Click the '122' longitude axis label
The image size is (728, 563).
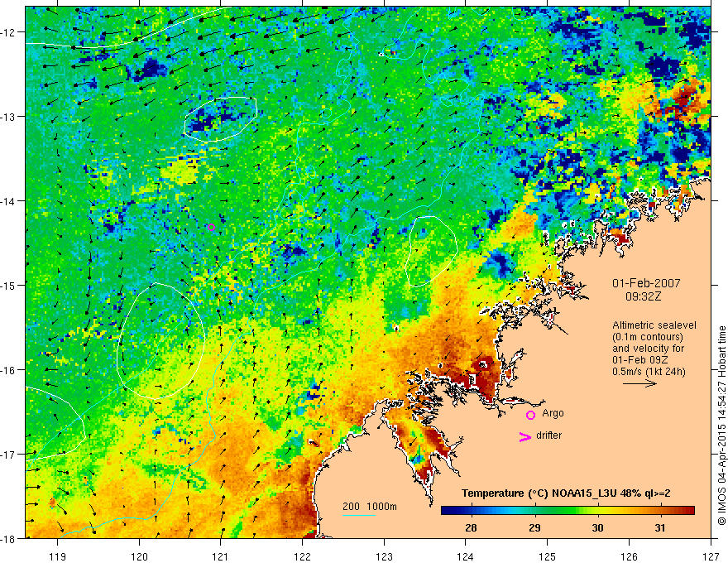pos(302,556)
